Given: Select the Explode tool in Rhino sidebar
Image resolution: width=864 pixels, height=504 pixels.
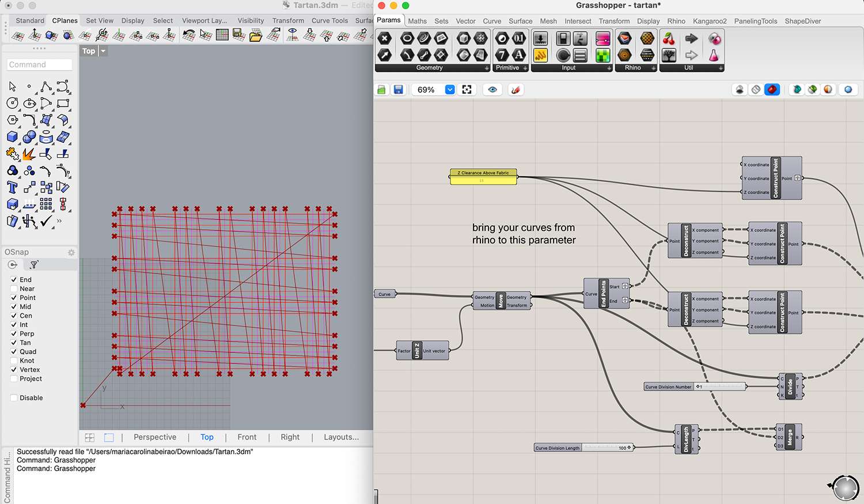Looking at the screenshot, I should point(29,154).
